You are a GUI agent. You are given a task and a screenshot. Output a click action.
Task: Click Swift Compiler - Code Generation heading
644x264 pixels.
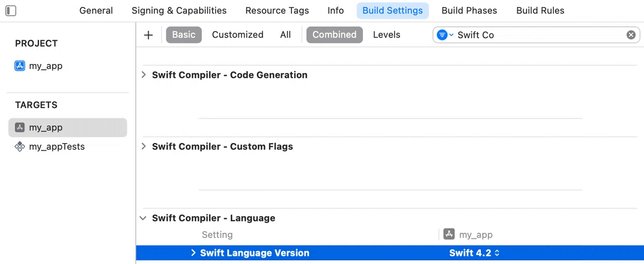click(x=230, y=75)
